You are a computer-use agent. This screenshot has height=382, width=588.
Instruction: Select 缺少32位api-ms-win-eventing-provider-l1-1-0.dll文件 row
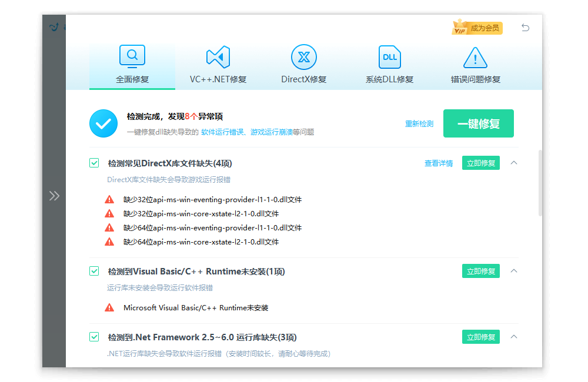212,200
